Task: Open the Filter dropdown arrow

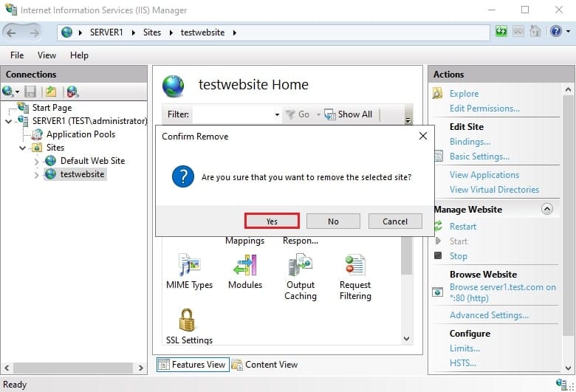Action: pyautogui.click(x=277, y=114)
